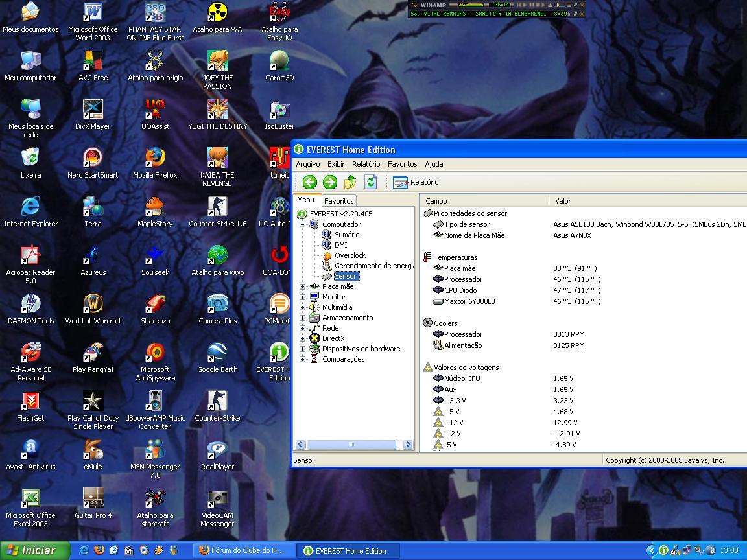The height and width of the screenshot is (560, 747).
Task: Select the MapleStory desktop icon
Action: tap(155, 211)
